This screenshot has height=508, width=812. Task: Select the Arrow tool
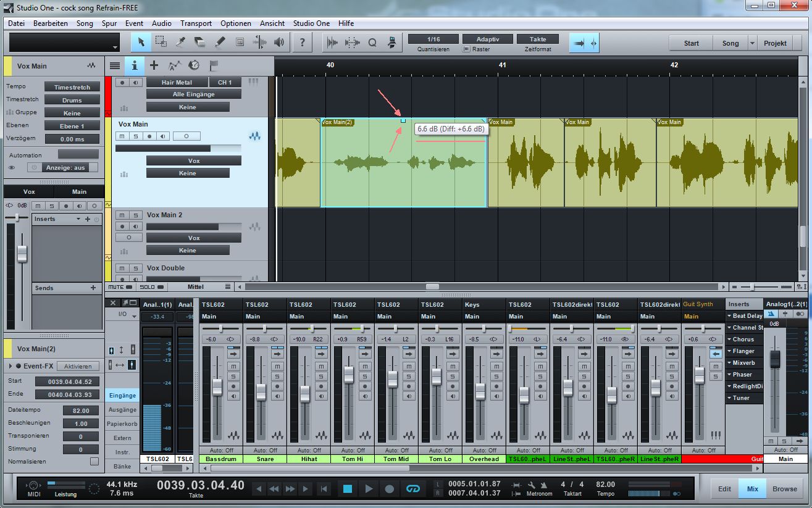pos(141,43)
